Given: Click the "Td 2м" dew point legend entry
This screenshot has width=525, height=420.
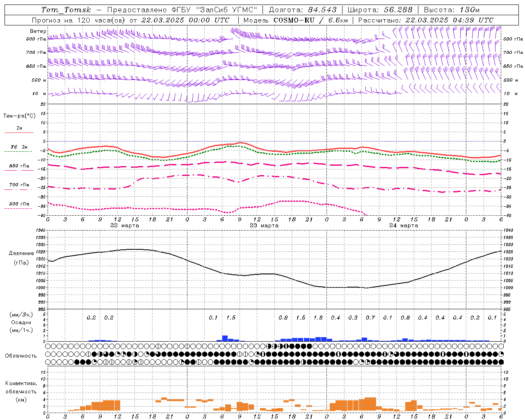Looking at the screenshot, I should [19, 147].
